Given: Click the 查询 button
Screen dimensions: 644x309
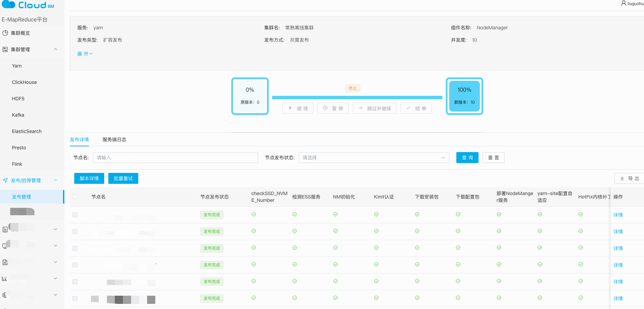Looking at the screenshot, I should tap(467, 158).
